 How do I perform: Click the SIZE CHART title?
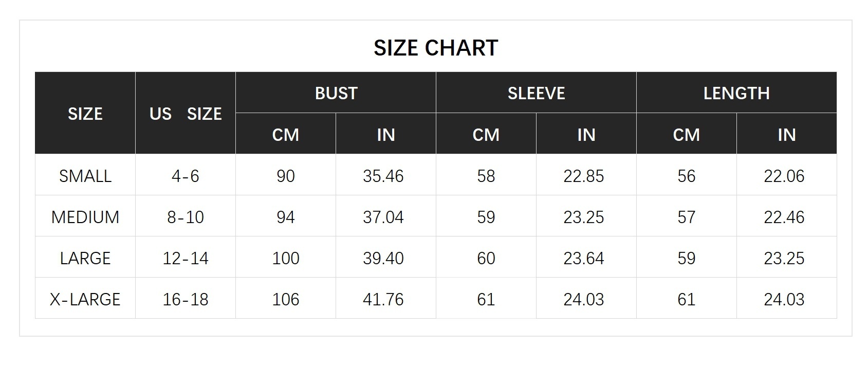pyautogui.click(x=436, y=48)
